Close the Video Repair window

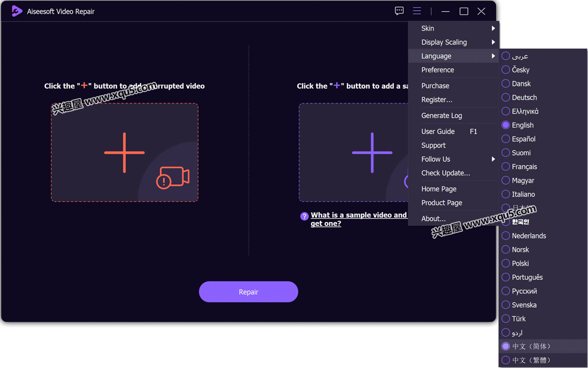[x=481, y=11]
